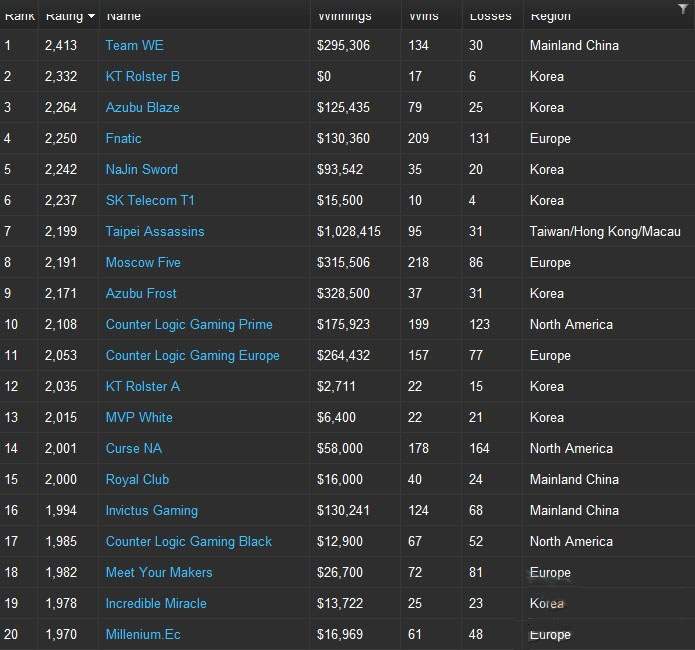The height and width of the screenshot is (650, 695).
Task: Select the $16,969 winnings cell
Action: tap(340, 635)
